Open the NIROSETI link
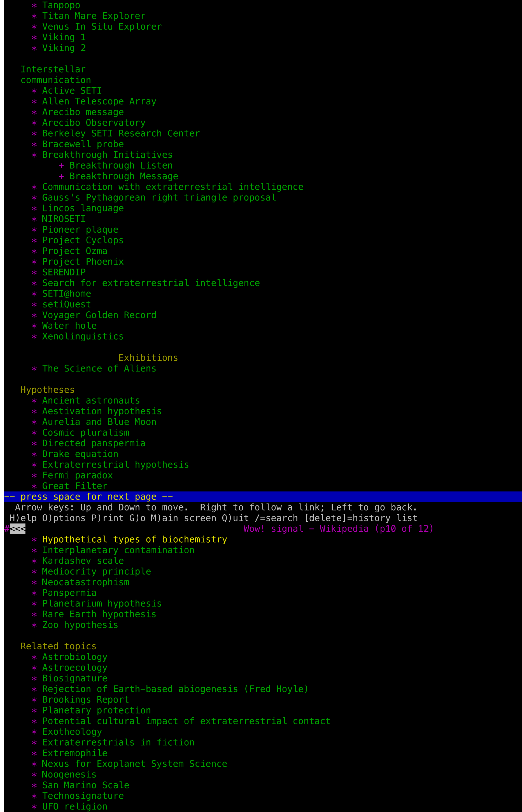Image resolution: width=522 pixels, height=812 pixels. tap(64, 219)
